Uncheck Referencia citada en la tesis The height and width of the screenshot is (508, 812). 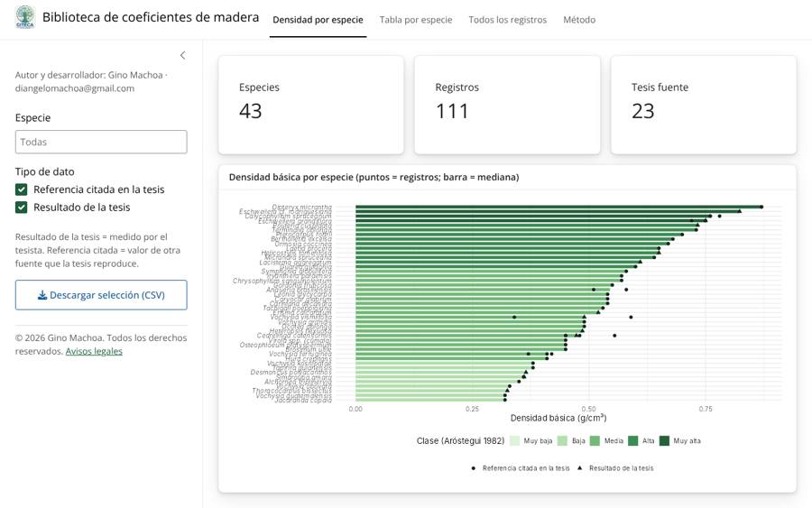[22, 189]
